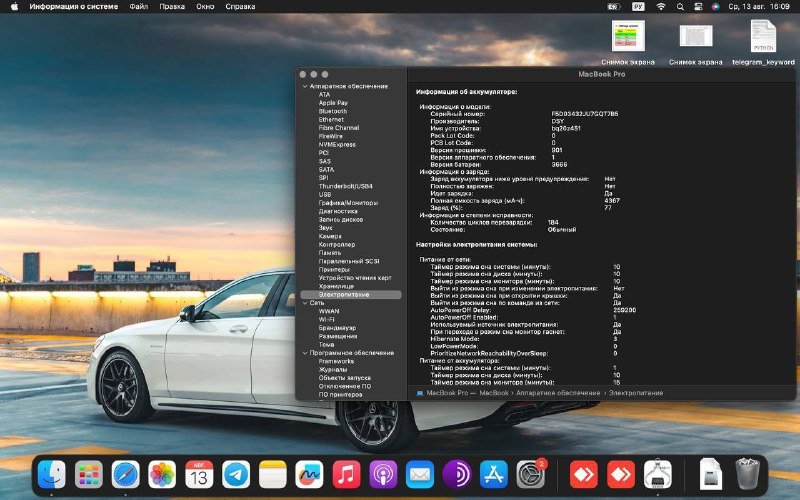The image size is (800, 500).
Task: Open Launchpad from the Dock
Action: (89, 474)
